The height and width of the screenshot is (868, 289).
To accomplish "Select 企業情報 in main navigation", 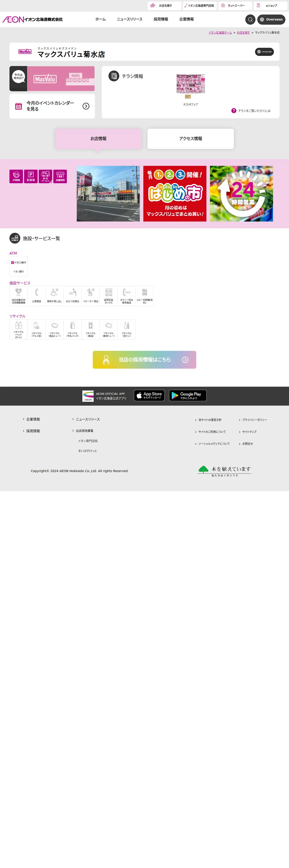I will (x=186, y=19).
